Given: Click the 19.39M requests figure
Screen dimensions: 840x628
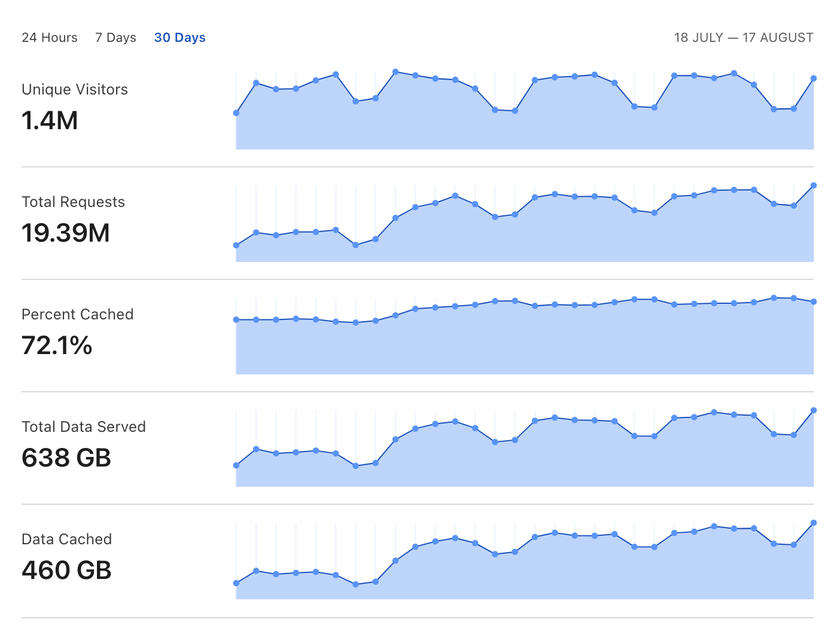Looking at the screenshot, I should pyautogui.click(x=66, y=233).
